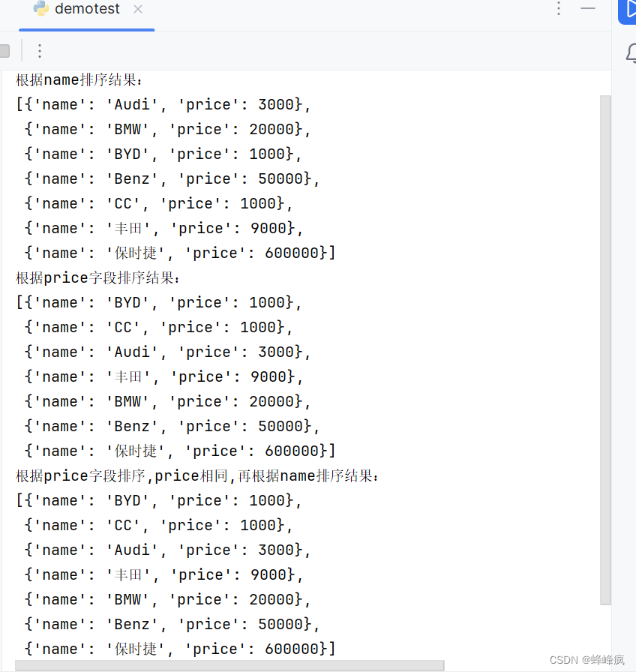Image resolution: width=636 pixels, height=672 pixels.
Task: Click the 'BYD' line in the second price-sorted list
Action: coord(159,302)
